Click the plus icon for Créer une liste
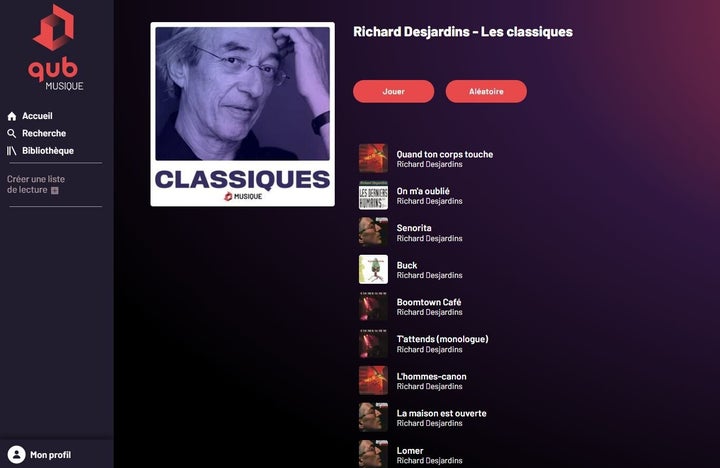Viewport: 720px width, 468px height. [55, 191]
